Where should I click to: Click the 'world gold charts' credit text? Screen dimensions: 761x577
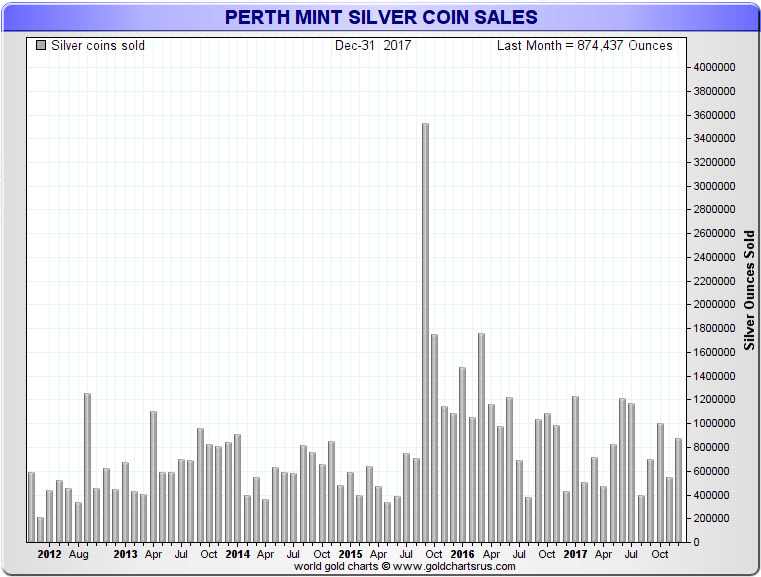tap(336, 566)
